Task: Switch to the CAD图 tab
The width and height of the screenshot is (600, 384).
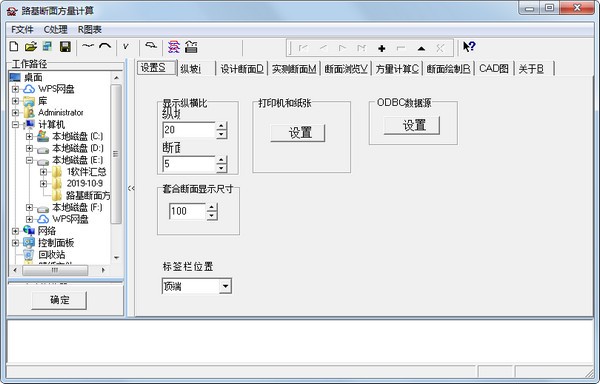Action: [x=494, y=69]
